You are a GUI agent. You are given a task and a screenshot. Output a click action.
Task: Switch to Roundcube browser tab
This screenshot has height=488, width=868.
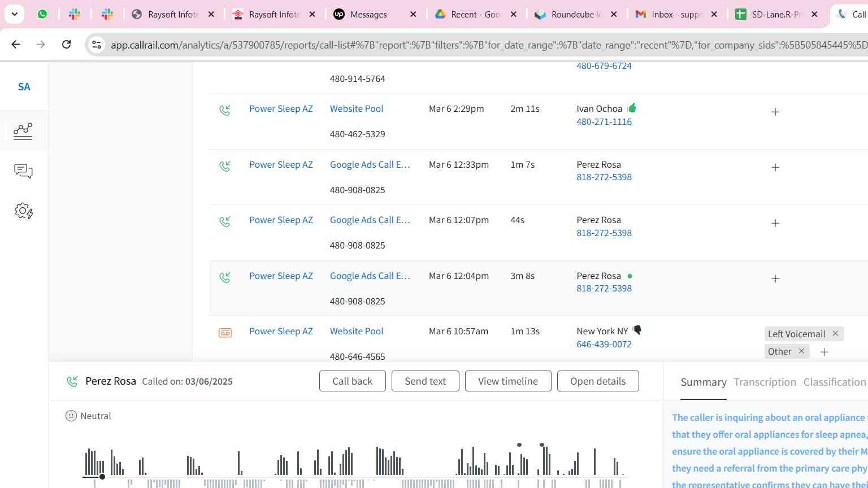click(576, 14)
